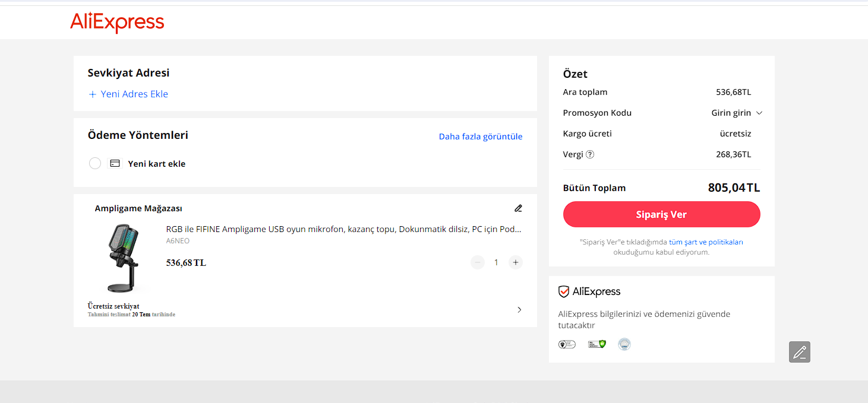Click the item price 536,68 TL
Viewport: 868px width, 403px height.
click(x=186, y=262)
